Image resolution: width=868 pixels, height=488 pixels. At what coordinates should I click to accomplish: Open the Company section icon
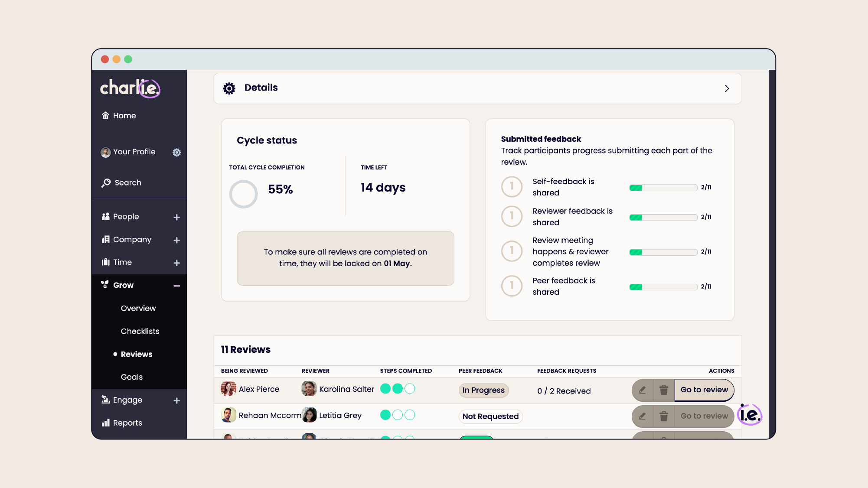coord(105,239)
